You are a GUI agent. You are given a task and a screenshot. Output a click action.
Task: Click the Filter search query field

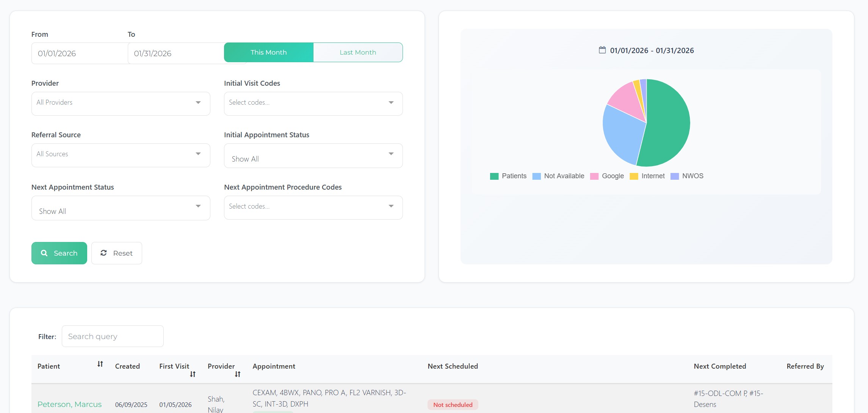[113, 336]
